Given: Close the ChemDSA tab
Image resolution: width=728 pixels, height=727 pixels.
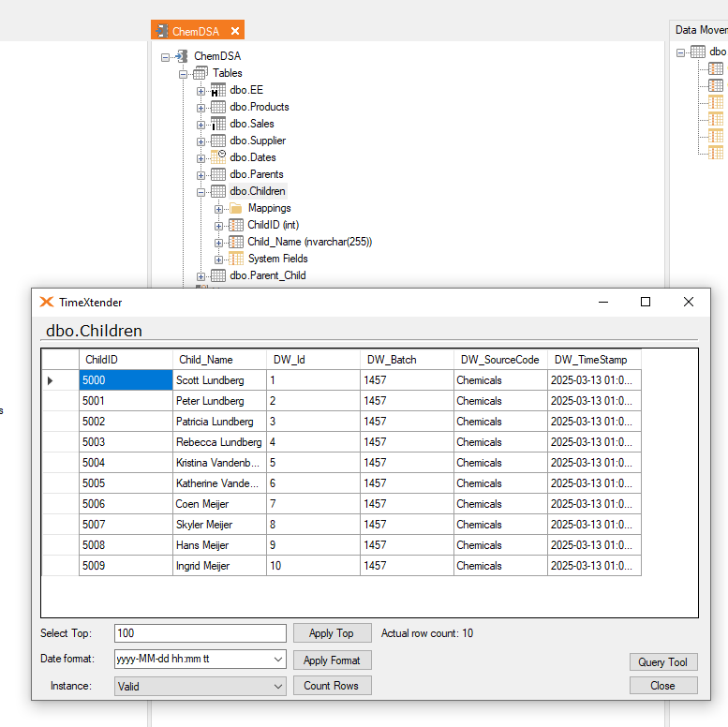Looking at the screenshot, I should click(235, 31).
